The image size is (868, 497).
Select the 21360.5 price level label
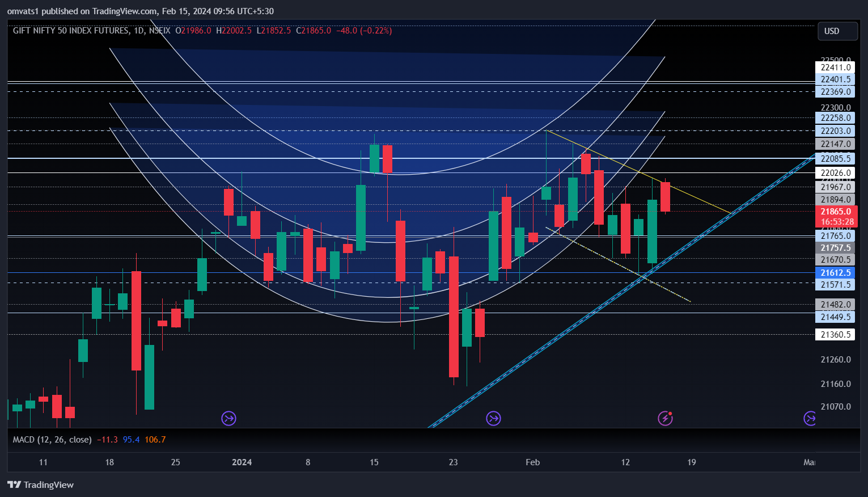[x=836, y=335]
